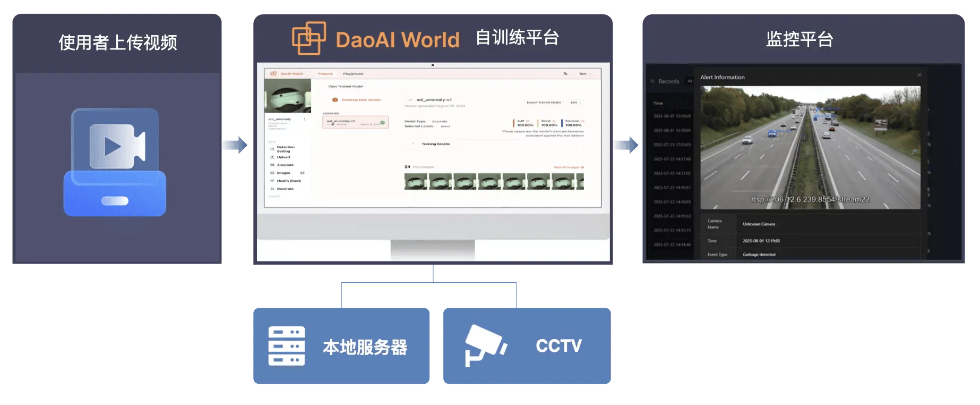This screenshot has width=980, height=405.
Task: Click the 本地服务器 block
Action: (x=341, y=346)
